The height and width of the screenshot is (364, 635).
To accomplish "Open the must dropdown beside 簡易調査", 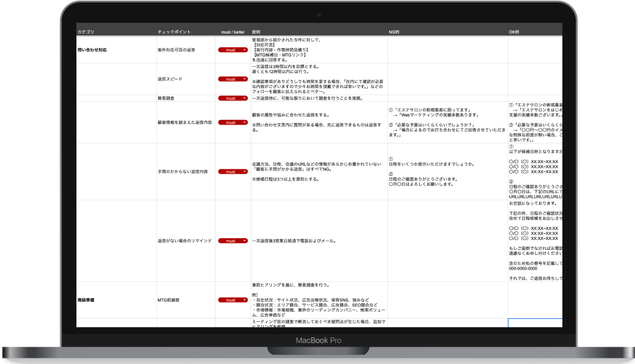I will [x=233, y=97].
